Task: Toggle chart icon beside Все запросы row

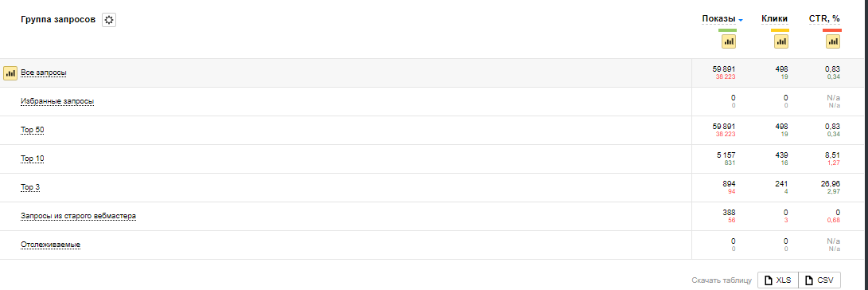Action: [10, 73]
